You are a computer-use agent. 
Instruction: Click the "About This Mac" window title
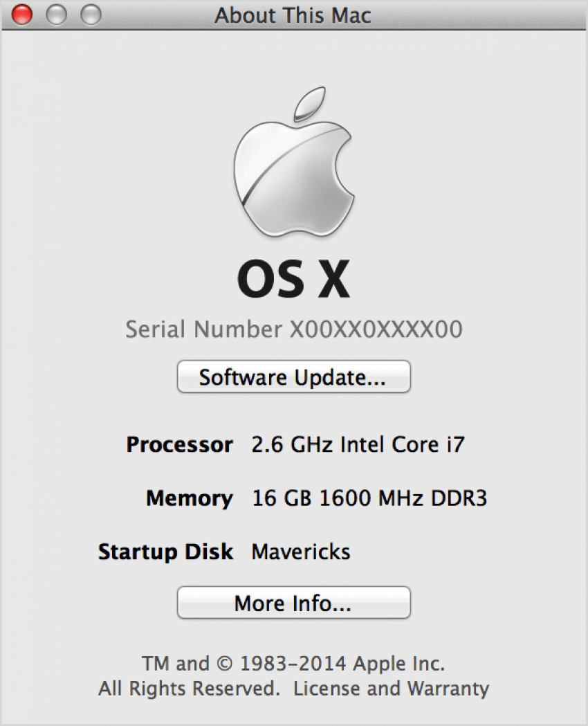coord(293,15)
